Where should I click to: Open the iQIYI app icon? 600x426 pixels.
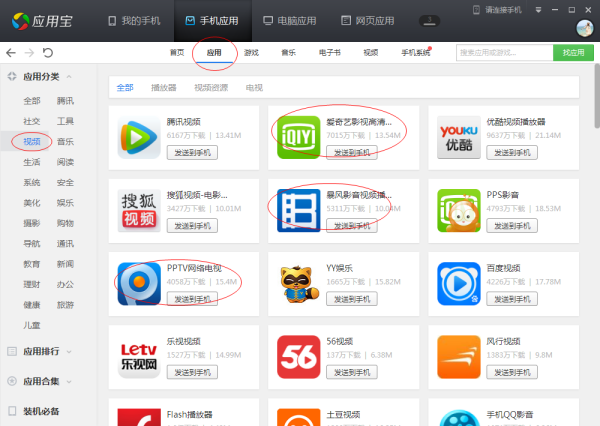[298, 137]
